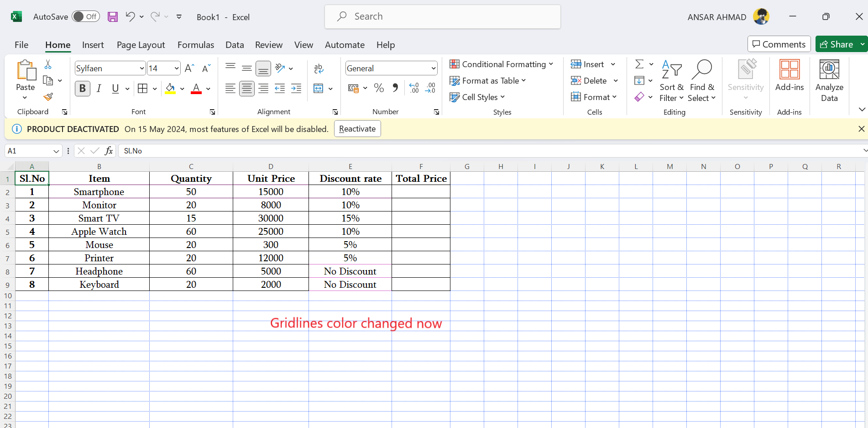
Task: Expand the Fill Color dropdown arrow
Action: (182, 89)
